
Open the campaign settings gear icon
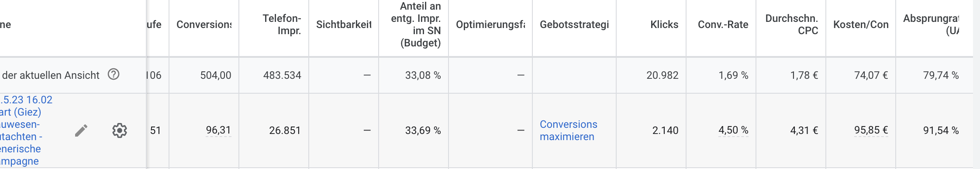(x=119, y=130)
